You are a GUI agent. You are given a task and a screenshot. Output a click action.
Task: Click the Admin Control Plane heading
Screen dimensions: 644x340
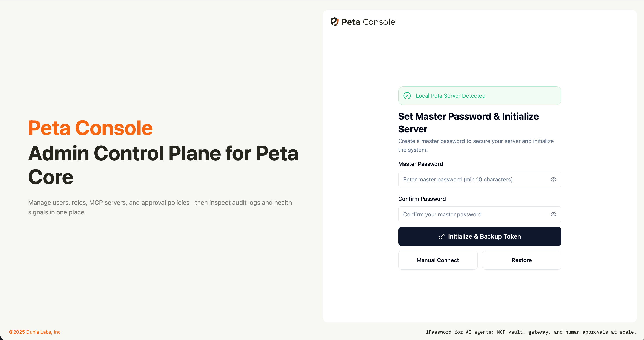pyautogui.click(x=163, y=165)
